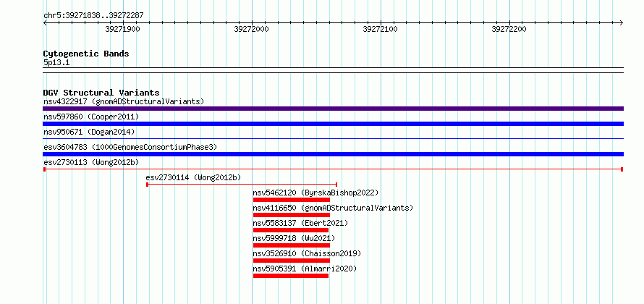Open nsv4116650 (gnomADStructuralVariants) label
This screenshot has height=304, width=644.
click(x=333, y=208)
